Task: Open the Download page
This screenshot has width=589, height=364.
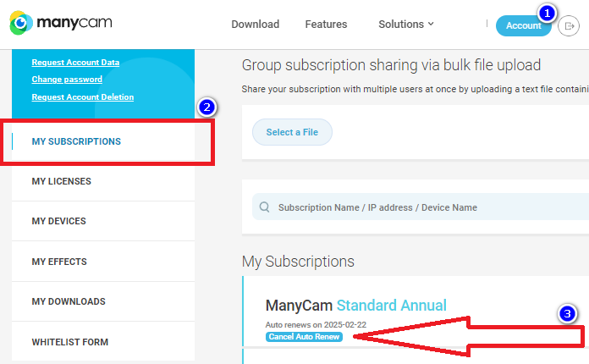Action: pyautogui.click(x=255, y=24)
